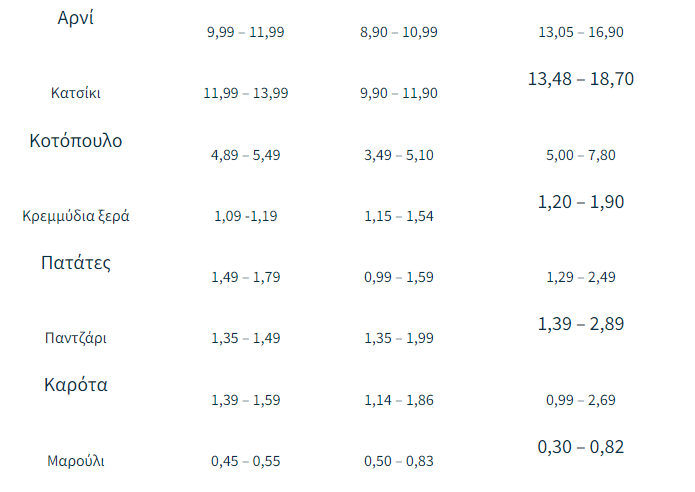Click the Κατσίκι product name
Image resolution: width=695 pixels, height=492 pixels.
pyautogui.click(x=76, y=93)
